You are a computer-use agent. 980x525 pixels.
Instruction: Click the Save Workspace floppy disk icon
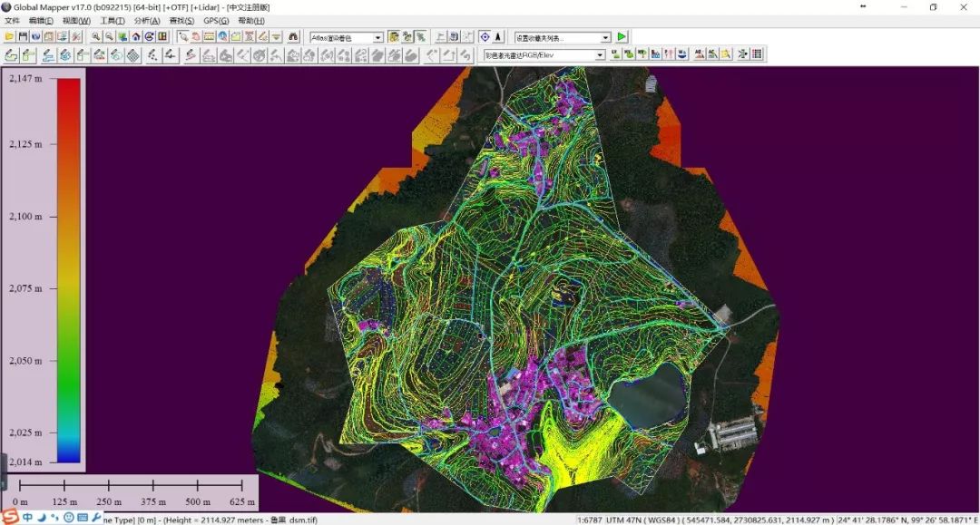point(23,37)
